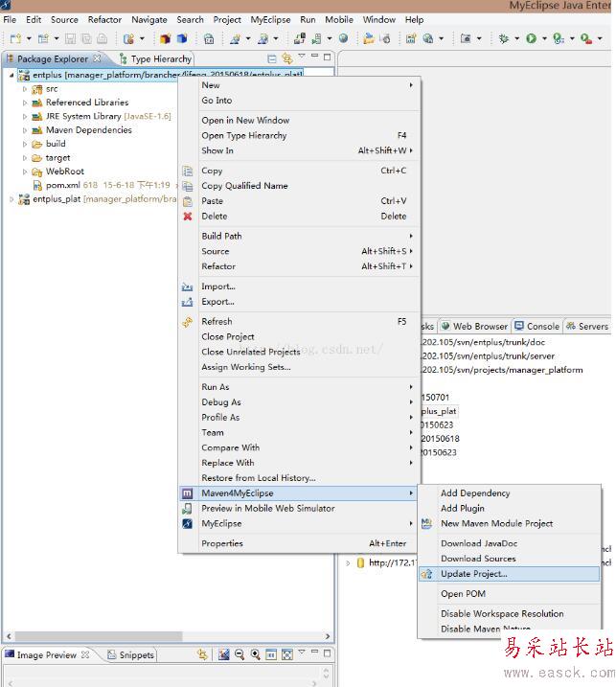Click the New file toolbar icon
The height and width of the screenshot is (687, 616).
click(x=15, y=38)
